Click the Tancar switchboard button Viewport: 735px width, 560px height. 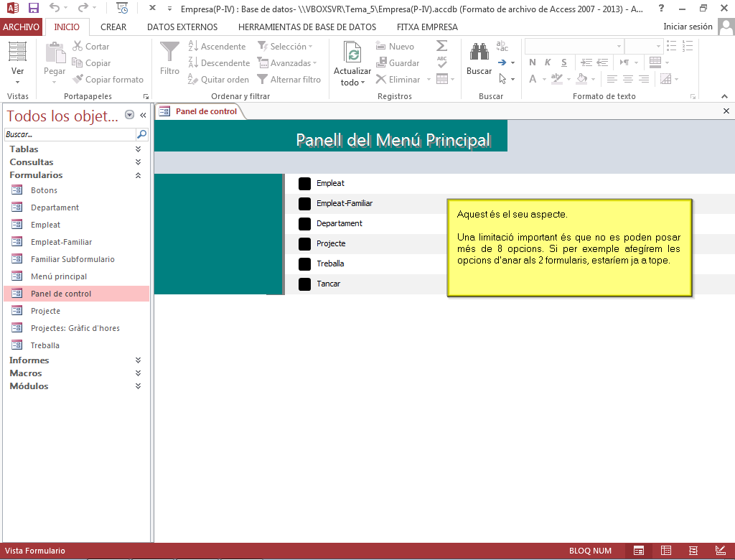[304, 284]
